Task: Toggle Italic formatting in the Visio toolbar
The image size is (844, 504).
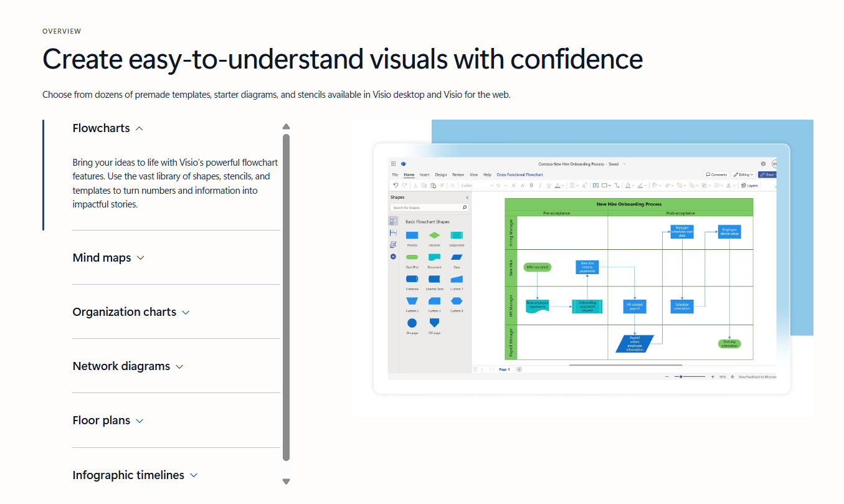Action: point(540,185)
